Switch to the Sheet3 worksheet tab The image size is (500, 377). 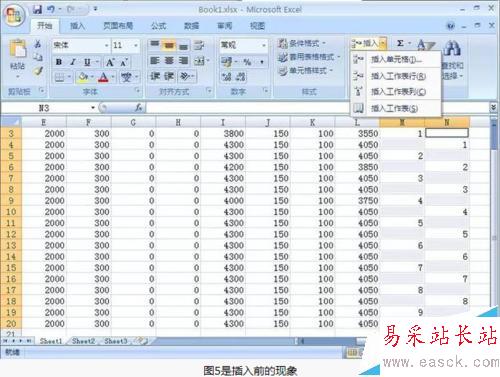(x=116, y=341)
